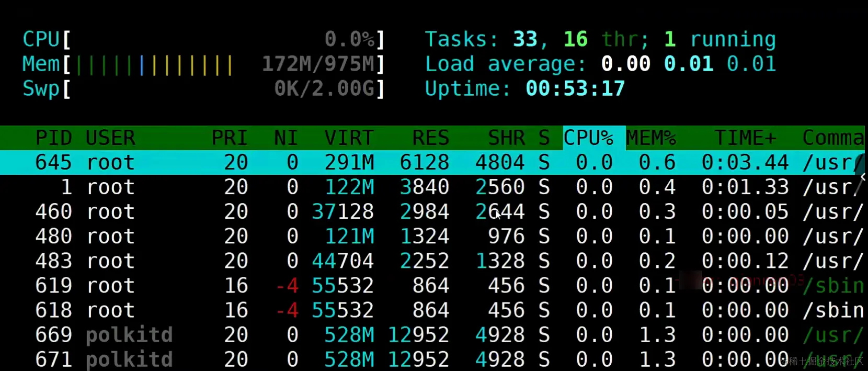
Task: Click the 37128 VIRT value of PID 460
Action: [343, 211]
